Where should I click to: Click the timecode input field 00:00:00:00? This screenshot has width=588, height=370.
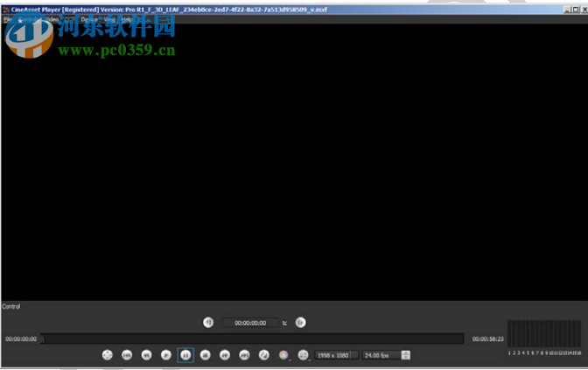coord(250,323)
